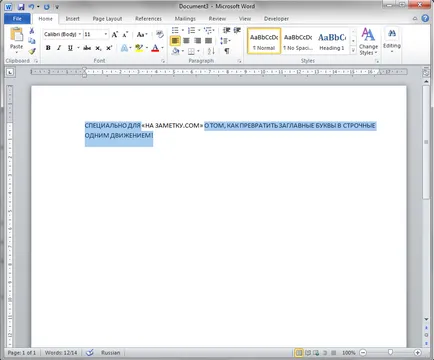Start a numbered list
This screenshot has height=360, width=434.
[191, 31]
